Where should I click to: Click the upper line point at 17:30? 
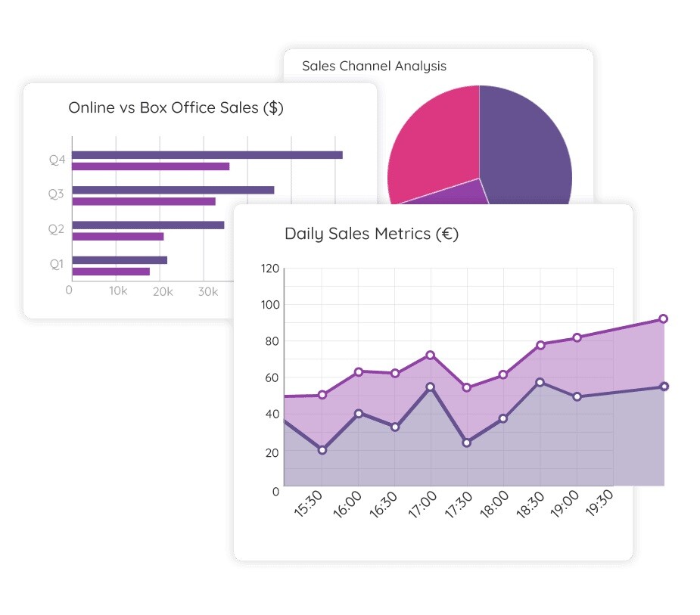[x=466, y=388]
